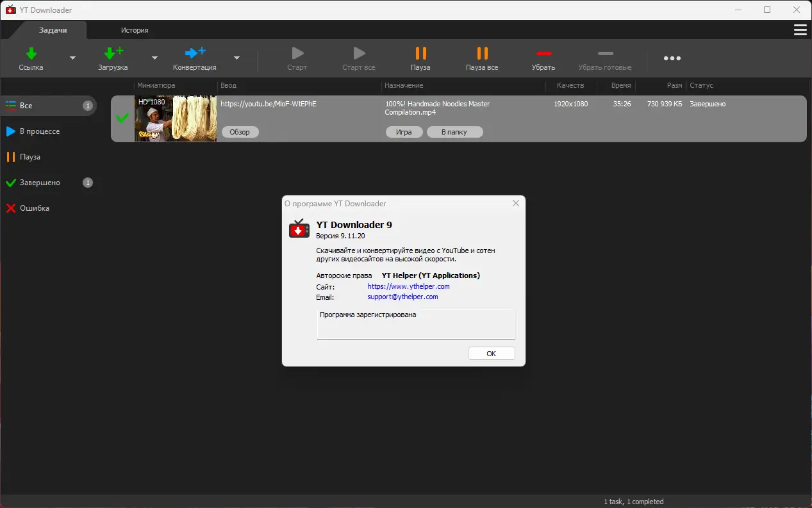
Task: Open the three-dots more options
Action: tap(672, 58)
